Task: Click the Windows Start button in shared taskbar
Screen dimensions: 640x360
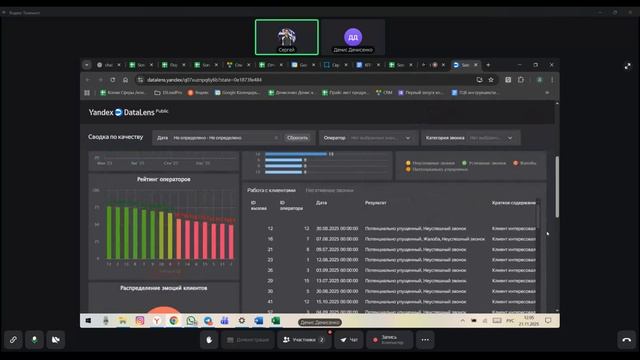Action: tap(88, 321)
